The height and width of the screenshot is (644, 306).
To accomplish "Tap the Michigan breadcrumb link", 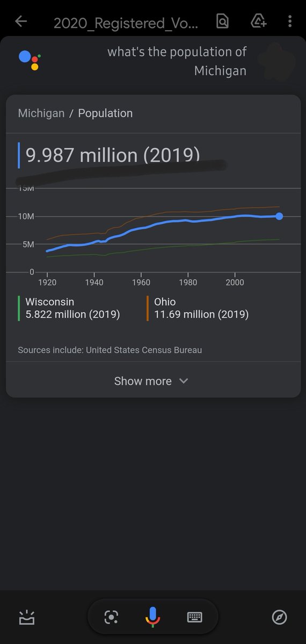I will click(41, 113).
